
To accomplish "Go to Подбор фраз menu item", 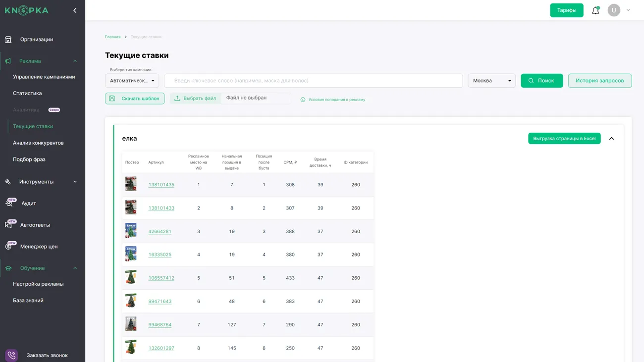I will (x=29, y=159).
